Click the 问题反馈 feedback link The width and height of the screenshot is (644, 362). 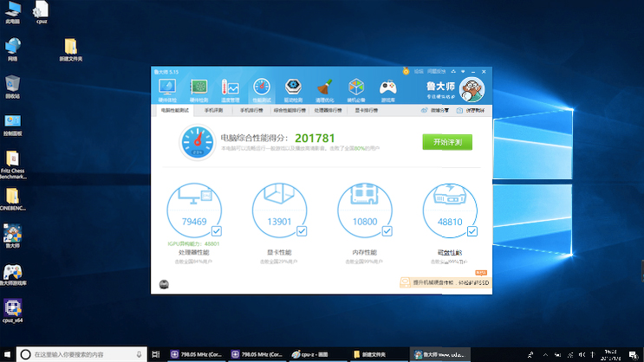(x=436, y=71)
